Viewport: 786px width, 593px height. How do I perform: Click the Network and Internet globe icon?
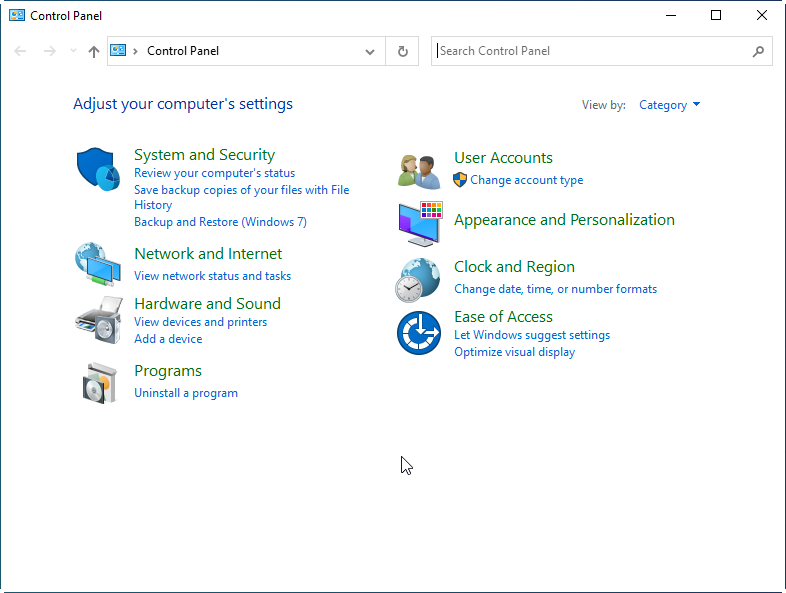point(98,264)
